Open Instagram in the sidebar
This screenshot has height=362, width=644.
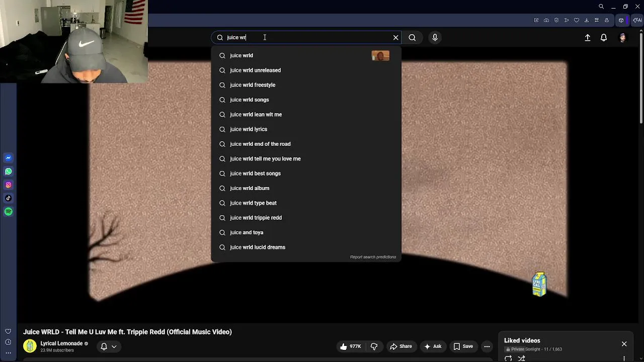click(8, 185)
